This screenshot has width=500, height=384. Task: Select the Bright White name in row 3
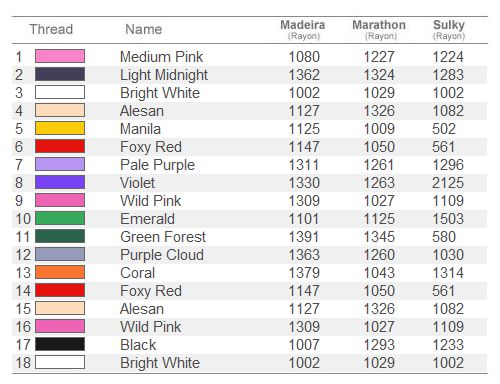[160, 93]
